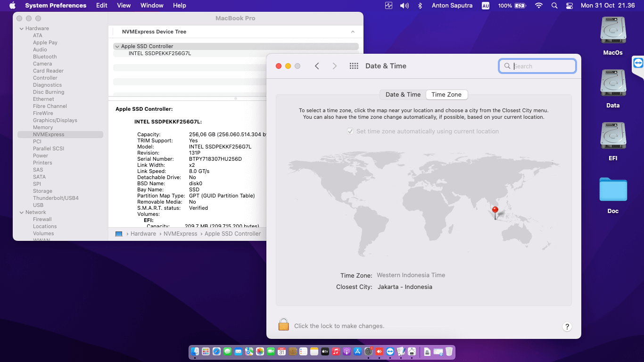Open the volume menu bar icon
This screenshot has width=644, height=362.
point(404,6)
